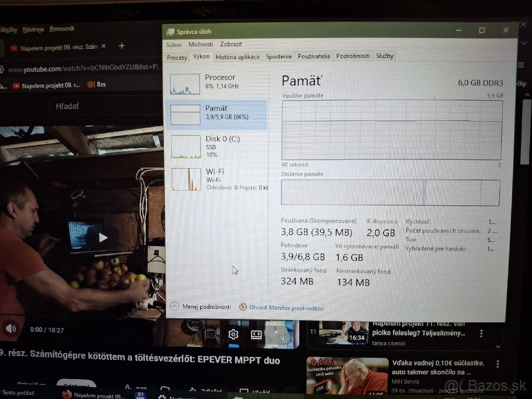This screenshot has height=399, width=532.
Task: Click the tanya csenöl channel name
Action: [388, 343]
